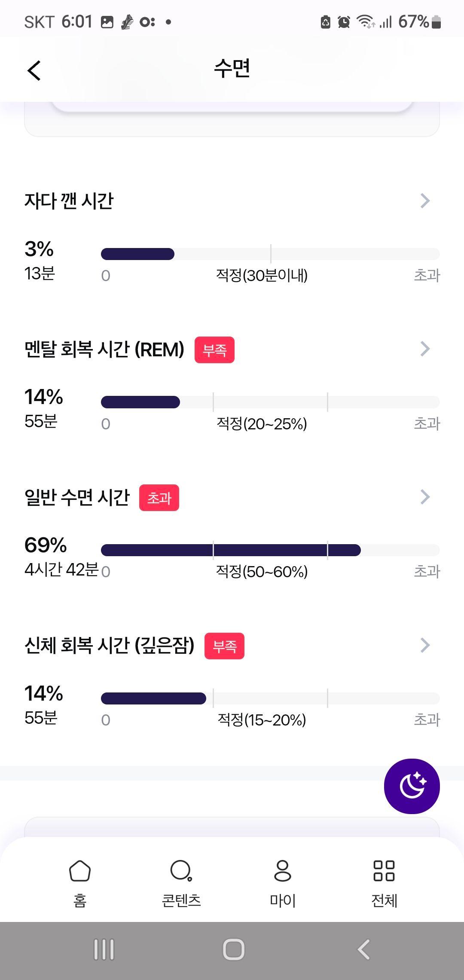Expand 신체 회복 시간 (깊은잠) chevron
464x980 pixels.
[425, 645]
